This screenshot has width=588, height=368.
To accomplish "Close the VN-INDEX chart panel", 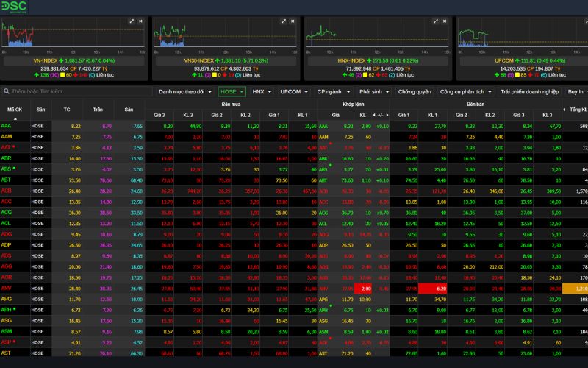I will coord(140,21).
